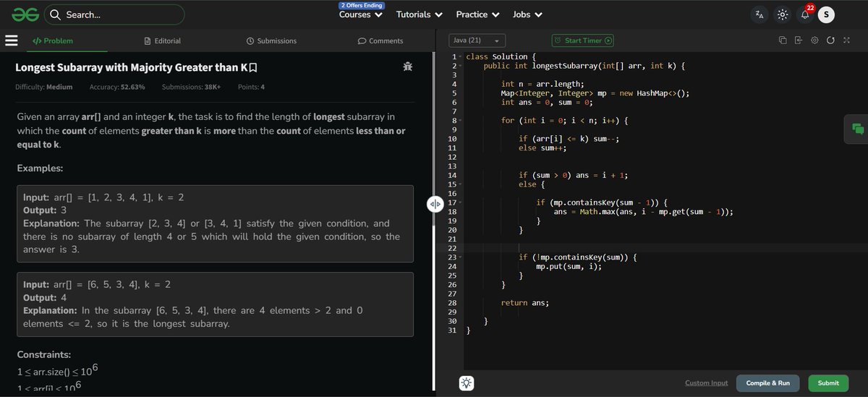
Task: Toggle light/dark theme sun icon
Action: coord(782,14)
